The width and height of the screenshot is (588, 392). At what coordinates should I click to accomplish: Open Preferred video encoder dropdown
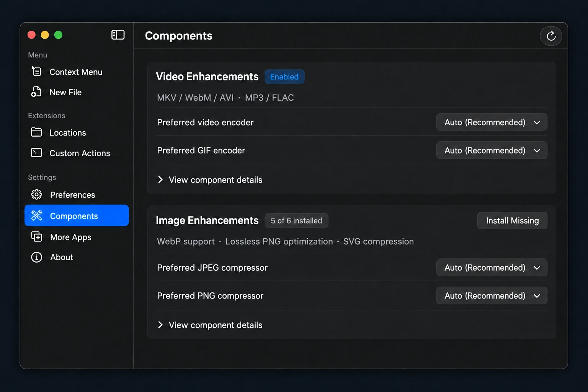(x=492, y=122)
